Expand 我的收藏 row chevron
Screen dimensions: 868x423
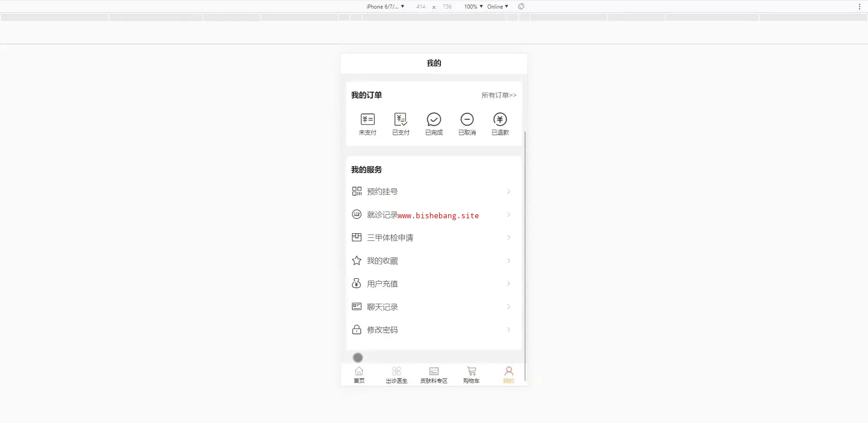509,260
